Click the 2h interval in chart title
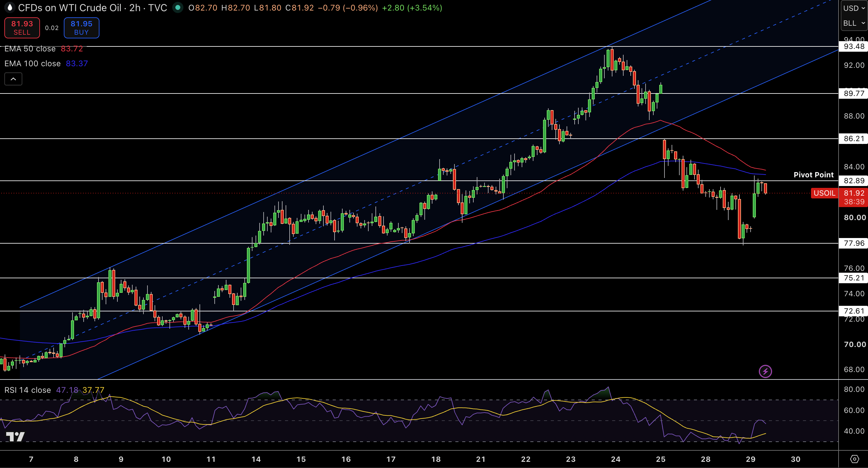 click(x=135, y=8)
